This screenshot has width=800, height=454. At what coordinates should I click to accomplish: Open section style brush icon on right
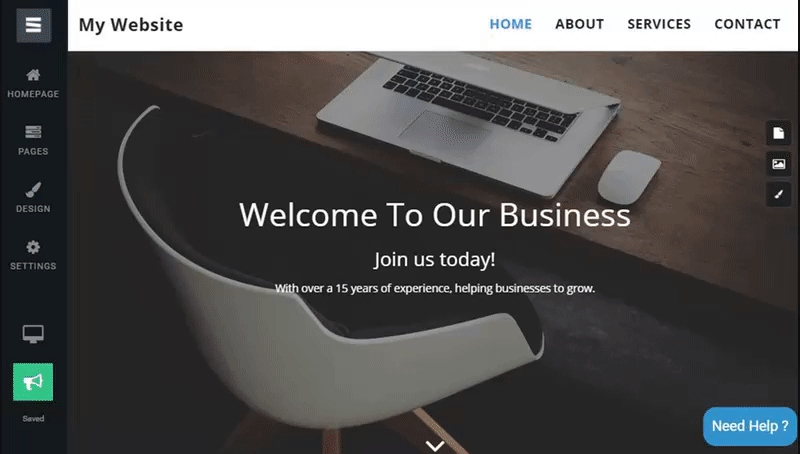point(779,194)
